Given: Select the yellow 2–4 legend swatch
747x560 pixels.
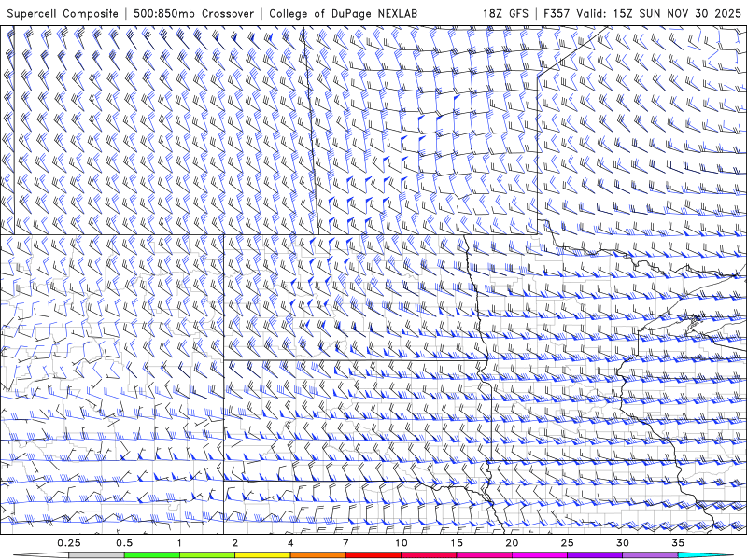Looking at the screenshot, I should [262, 555].
